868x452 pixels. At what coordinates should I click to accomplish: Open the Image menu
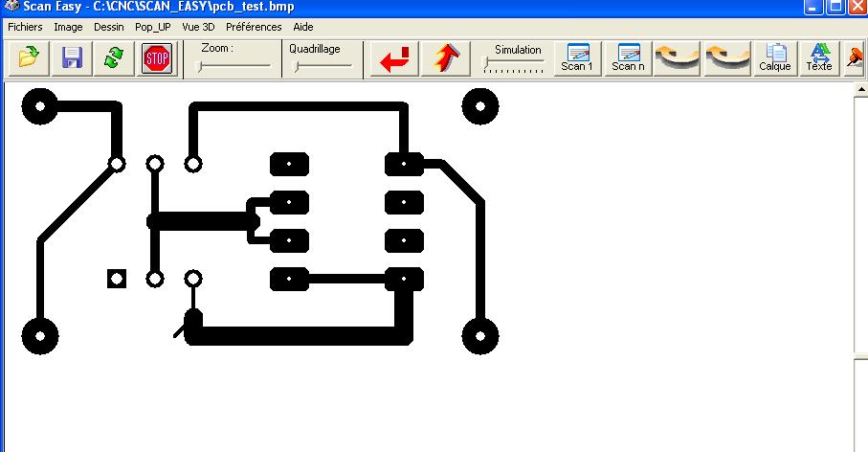(68, 27)
